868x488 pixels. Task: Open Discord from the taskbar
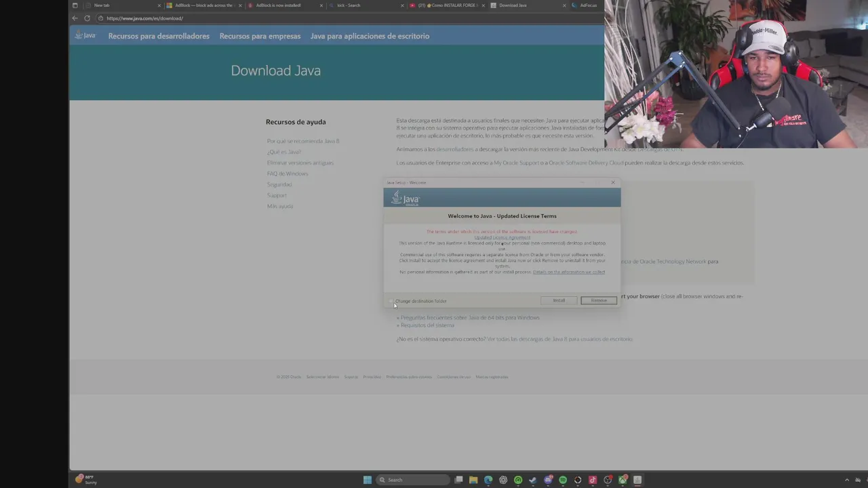[x=548, y=480]
